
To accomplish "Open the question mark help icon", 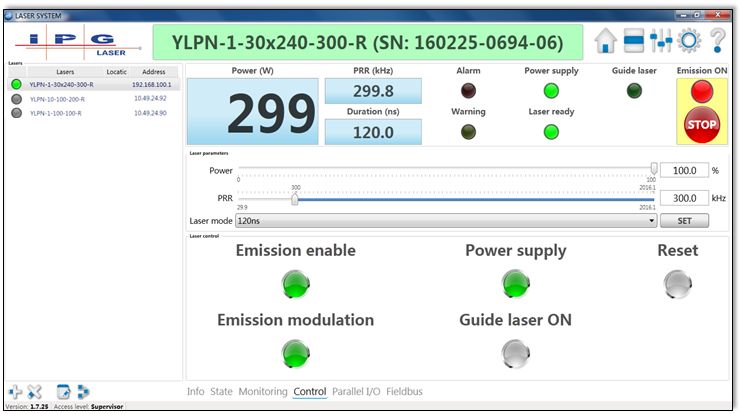I will [717, 41].
